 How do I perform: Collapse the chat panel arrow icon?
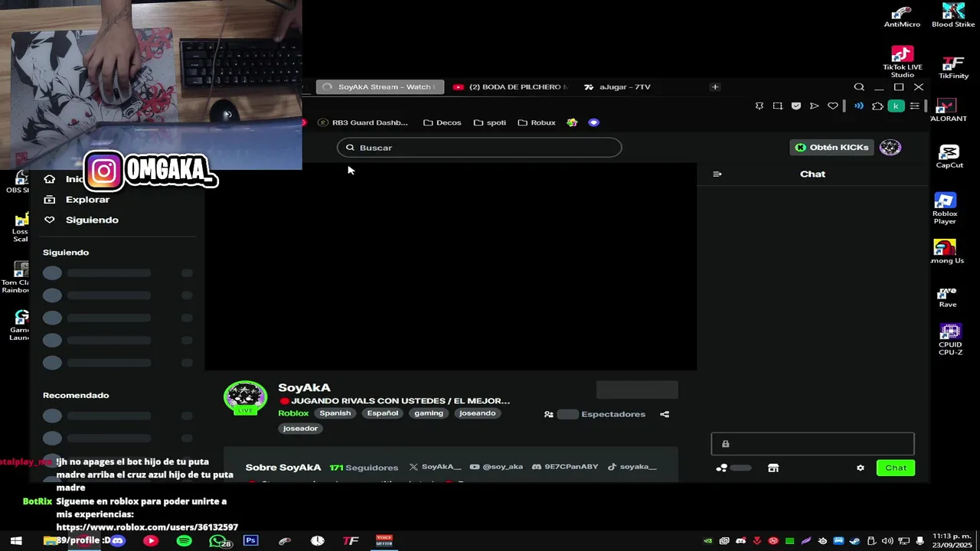717,174
